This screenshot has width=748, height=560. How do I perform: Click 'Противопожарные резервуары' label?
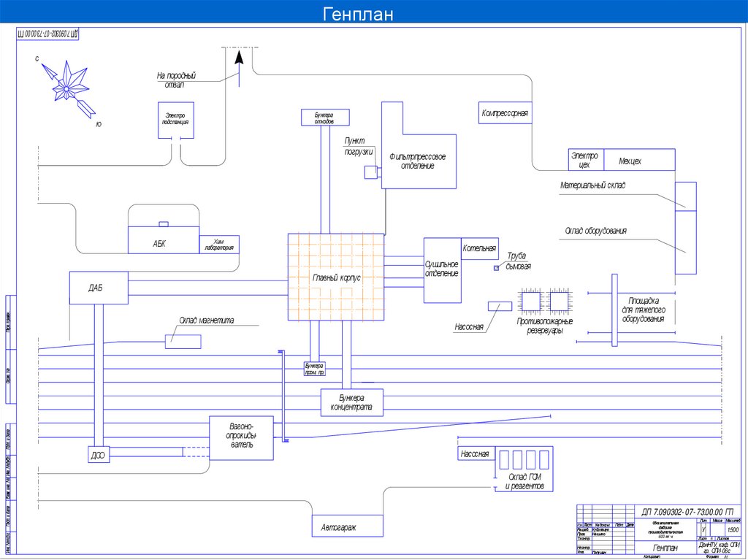tap(545, 326)
